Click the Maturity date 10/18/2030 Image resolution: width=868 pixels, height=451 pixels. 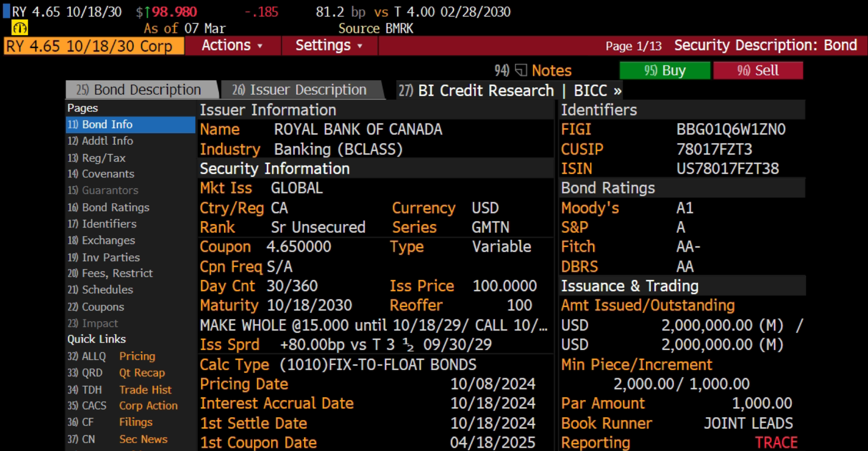pyautogui.click(x=310, y=305)
